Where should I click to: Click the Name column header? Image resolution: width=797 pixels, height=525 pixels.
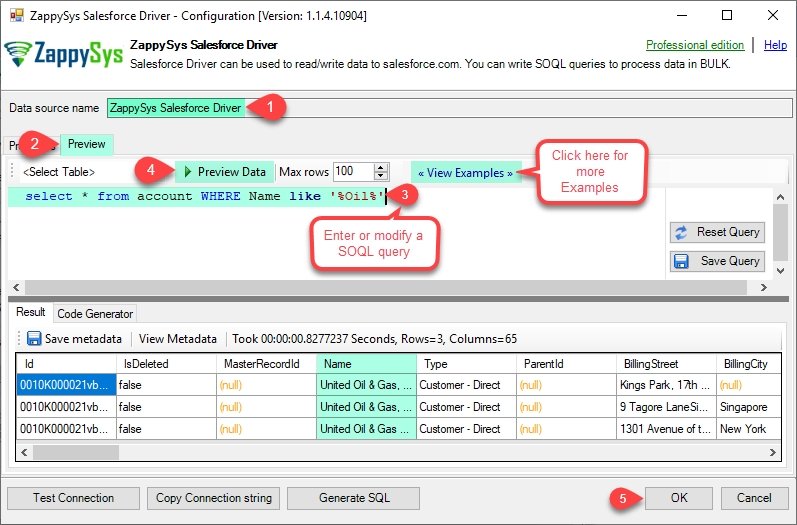[x=366, y=364]
